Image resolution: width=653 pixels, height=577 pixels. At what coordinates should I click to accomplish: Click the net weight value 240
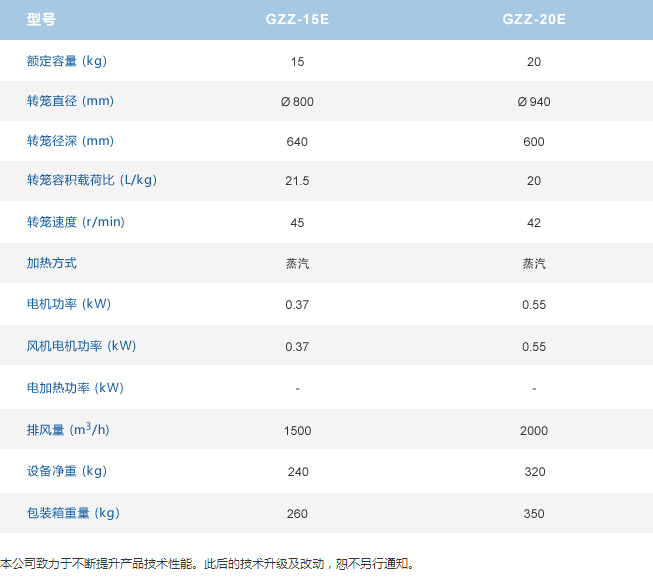[x=298, y=472]
